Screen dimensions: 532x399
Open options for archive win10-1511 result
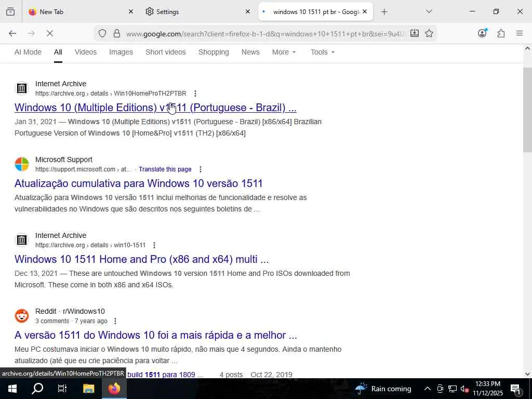pyautogui.click(x=154, y=245)
